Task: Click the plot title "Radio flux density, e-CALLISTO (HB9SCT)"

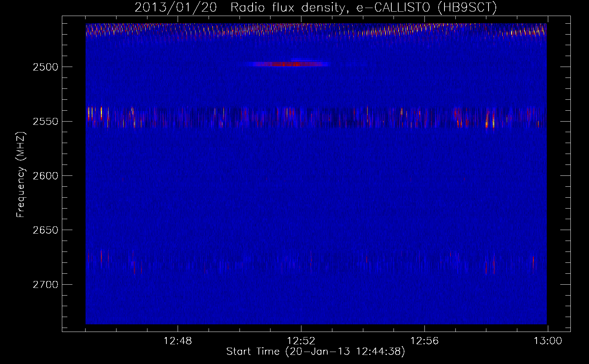Action: click(363, 7)
